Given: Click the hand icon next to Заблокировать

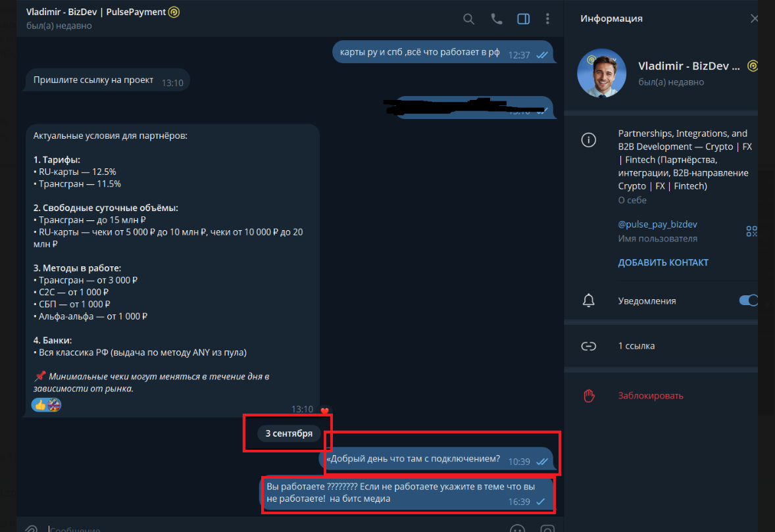Looking at the screenshot, I should point(589,395).
